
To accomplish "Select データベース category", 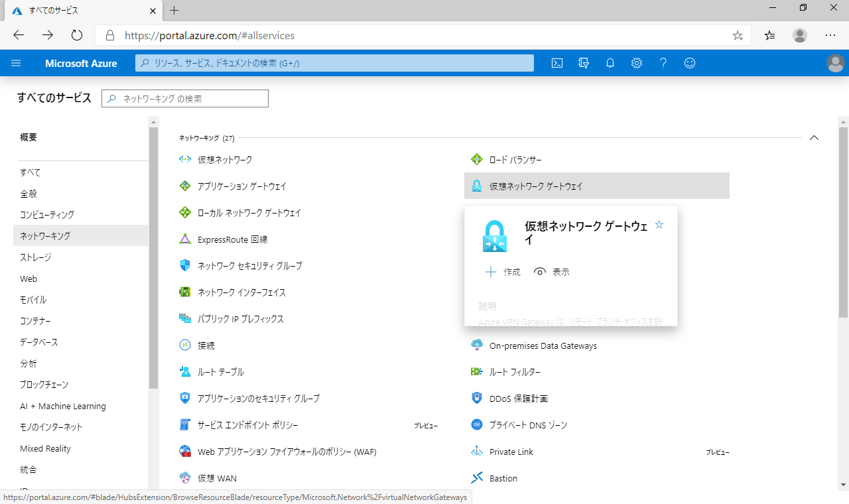I will point(39,342).
